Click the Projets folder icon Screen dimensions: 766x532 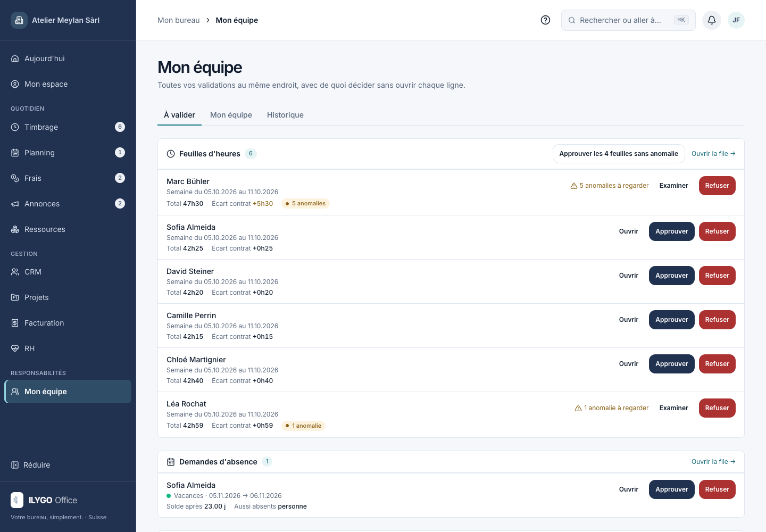(x=15, y=297)
